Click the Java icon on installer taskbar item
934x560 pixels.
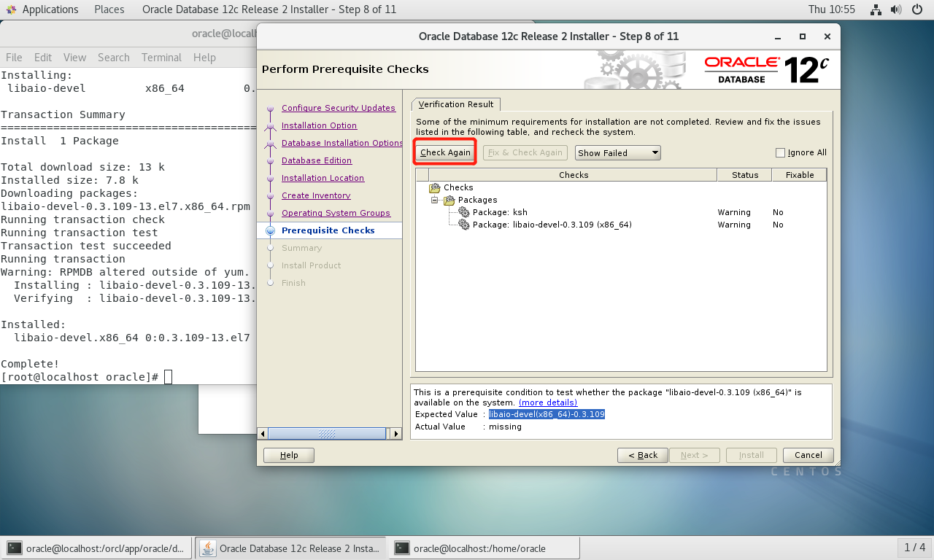tap(209, 548)
